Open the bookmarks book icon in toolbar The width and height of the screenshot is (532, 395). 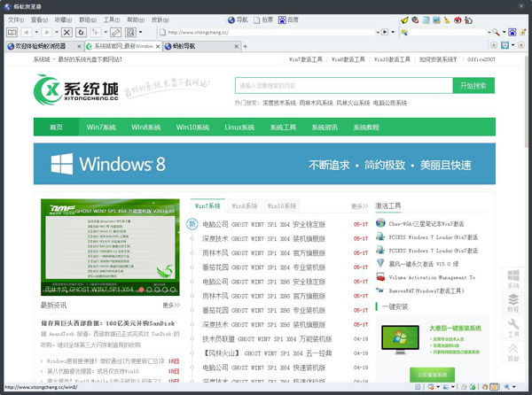[12, 33]
